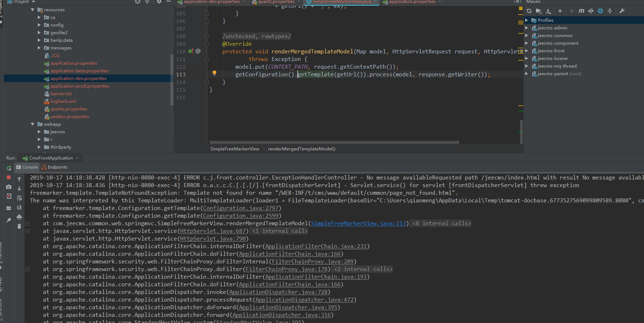Click the print console output icon

[19, 217]
